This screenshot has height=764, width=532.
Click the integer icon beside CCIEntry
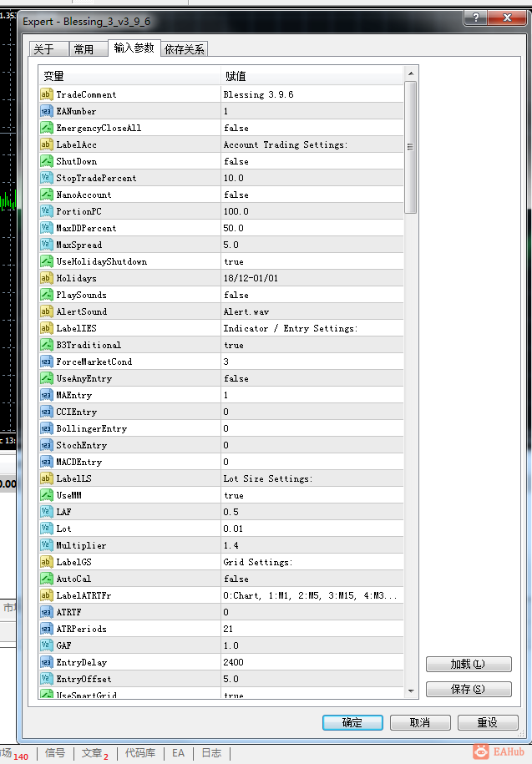(46, 412)
